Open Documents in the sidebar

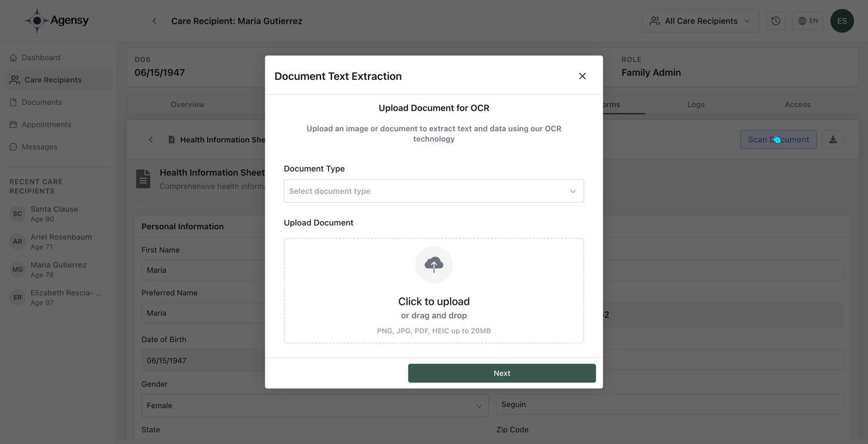58,102
